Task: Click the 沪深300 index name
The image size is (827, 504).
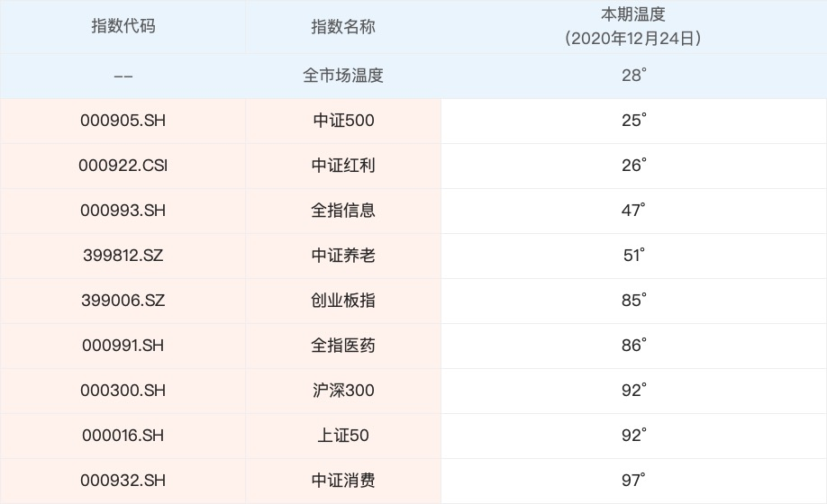Action: (343, 391)
